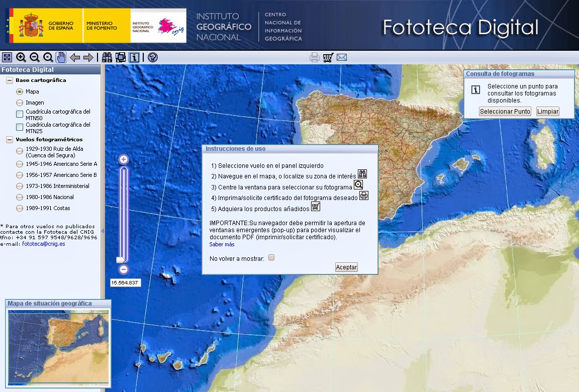Open the Saber más link

click(222, 244)
